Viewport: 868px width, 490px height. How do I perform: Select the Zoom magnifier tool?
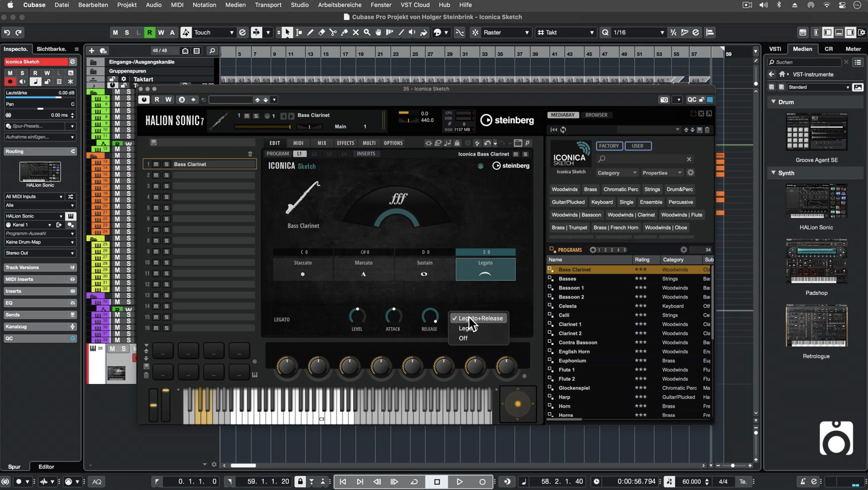[x=367, y=32]
